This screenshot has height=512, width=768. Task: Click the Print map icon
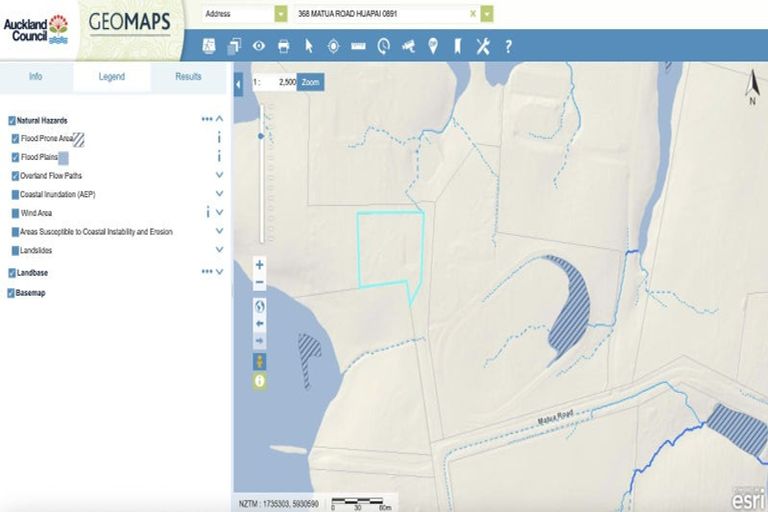tap(284, 45)
